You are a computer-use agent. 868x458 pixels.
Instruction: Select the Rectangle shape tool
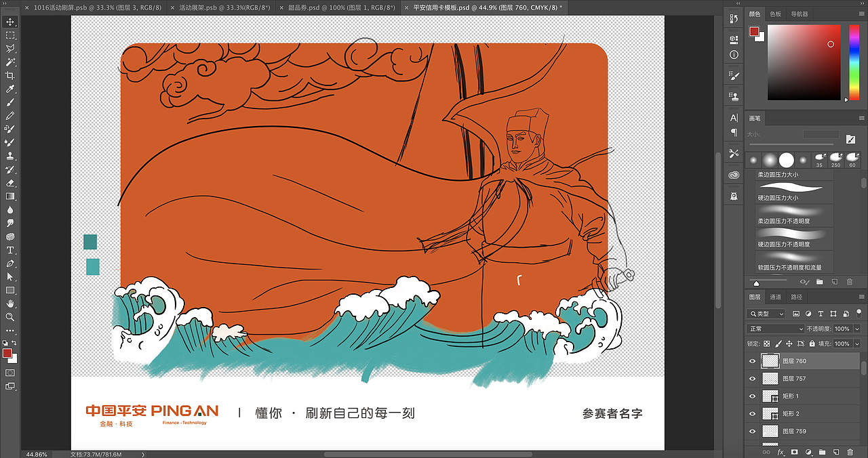tap(10, 290)
